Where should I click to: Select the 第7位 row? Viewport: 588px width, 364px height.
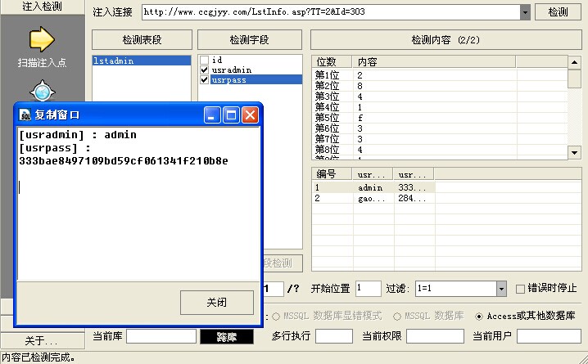440,139
